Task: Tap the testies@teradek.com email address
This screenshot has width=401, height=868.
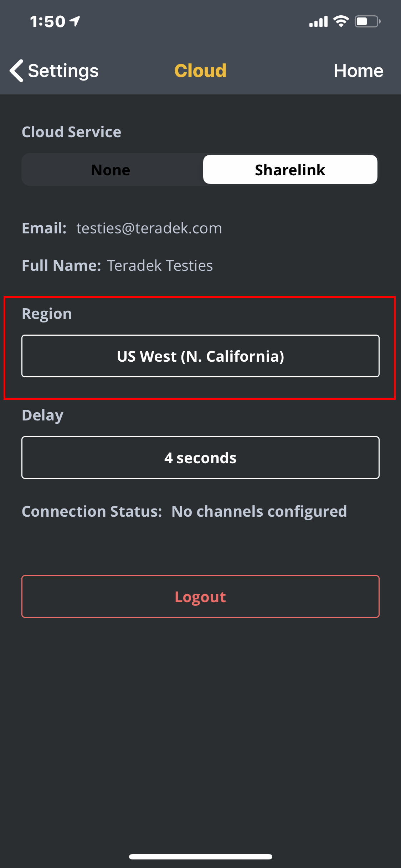Action: coord(149,228)
